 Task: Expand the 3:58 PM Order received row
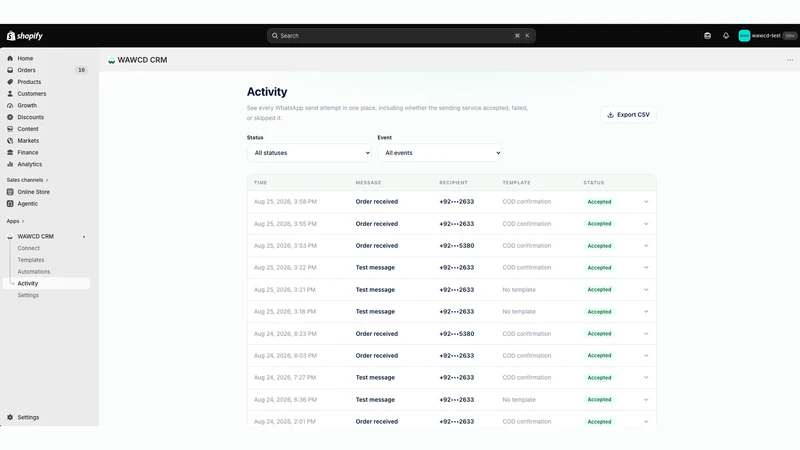tap(646, 202)
